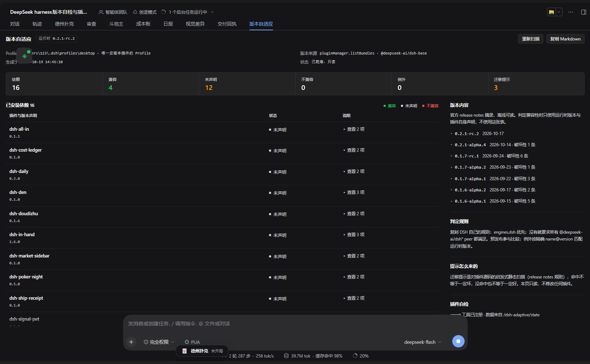Toggle the side panel layout icon
The image size is (590, 364).
click(x=583, y=12)
